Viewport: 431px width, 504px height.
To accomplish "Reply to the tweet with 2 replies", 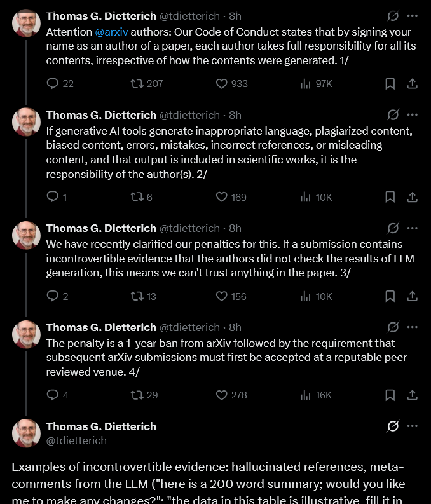I will coord(57,296).
